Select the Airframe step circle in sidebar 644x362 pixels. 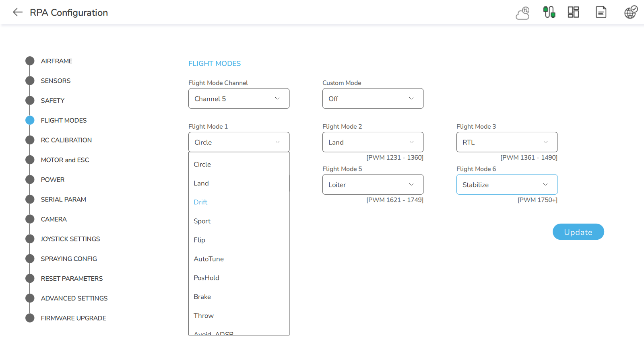coord(30,61)
